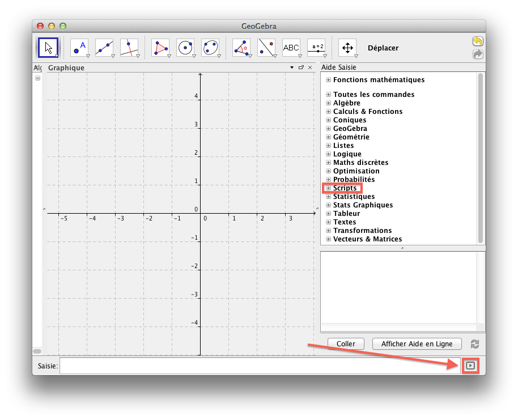Select the Reflect about line tool
The height and width of the screenshot is (420, 518).
pos(266,48)
